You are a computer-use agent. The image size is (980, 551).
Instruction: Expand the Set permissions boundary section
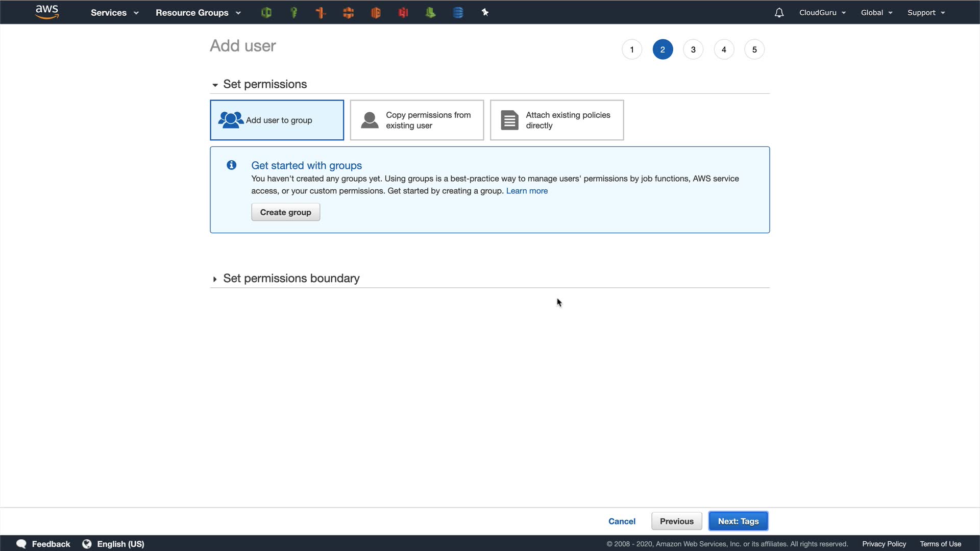(x=291, y=279)
